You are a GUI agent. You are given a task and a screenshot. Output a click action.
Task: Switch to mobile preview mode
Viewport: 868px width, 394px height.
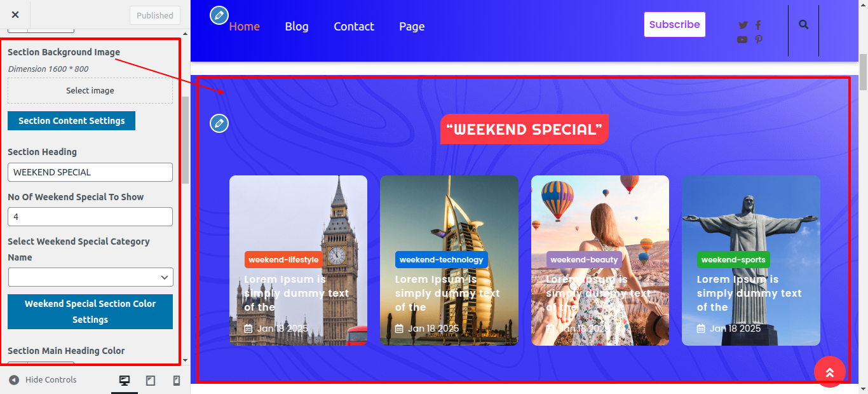(177, 381)
